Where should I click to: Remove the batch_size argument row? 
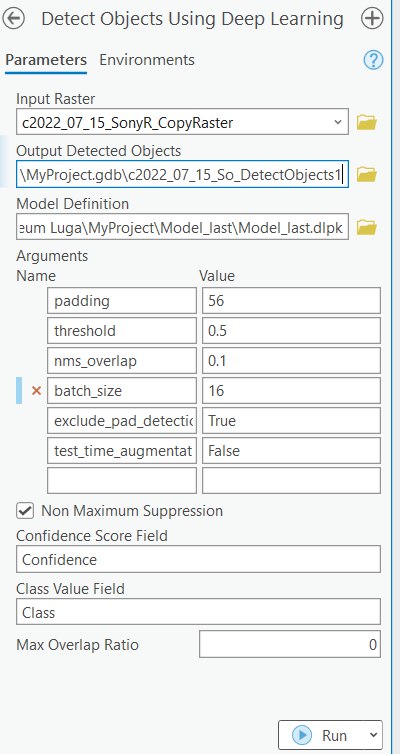(36, 391)
